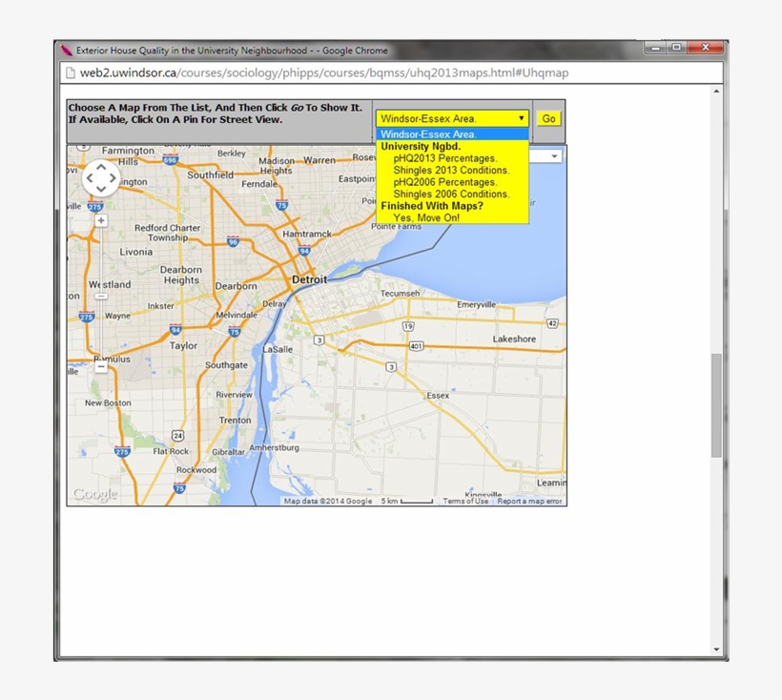This screenshot has width=782, height=700.
Task: Click the Essex town label
Action: tap(438, 396)
